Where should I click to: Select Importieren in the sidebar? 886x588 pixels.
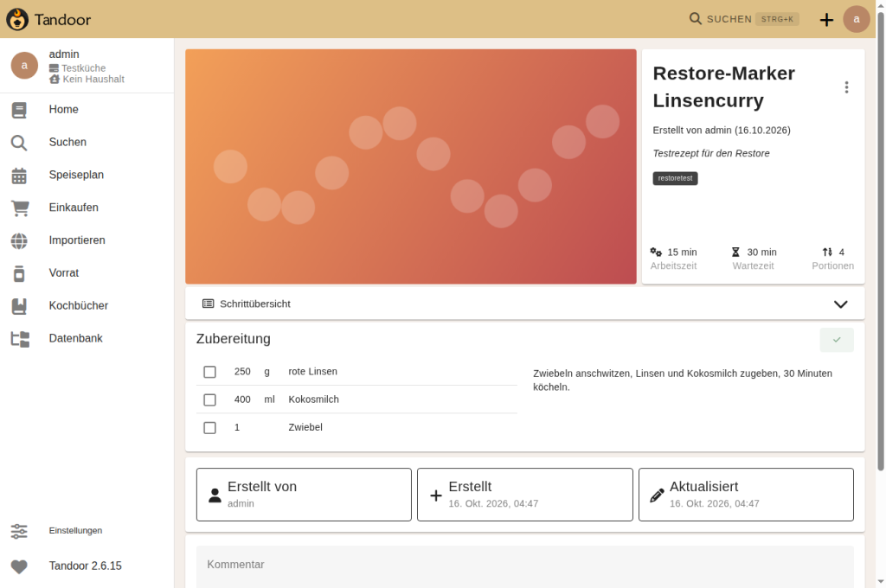coord(87,240)
